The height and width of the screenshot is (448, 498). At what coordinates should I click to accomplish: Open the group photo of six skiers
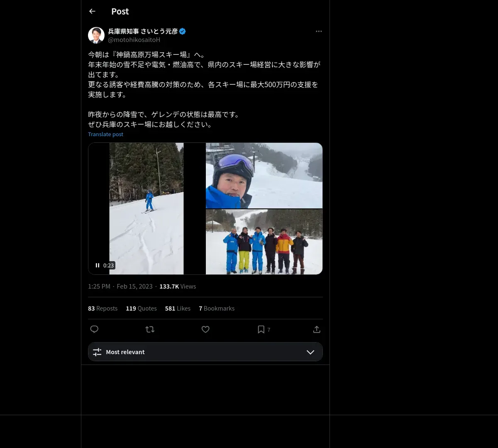click(264, 242)
